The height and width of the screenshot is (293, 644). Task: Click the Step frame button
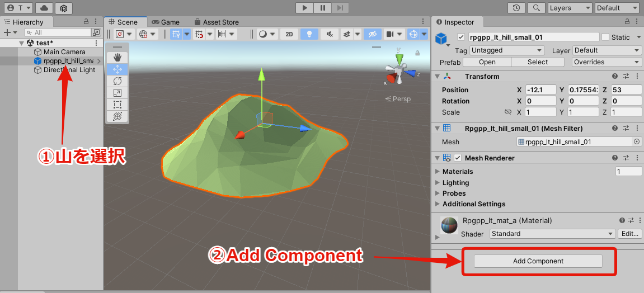(x=340, y=7)
